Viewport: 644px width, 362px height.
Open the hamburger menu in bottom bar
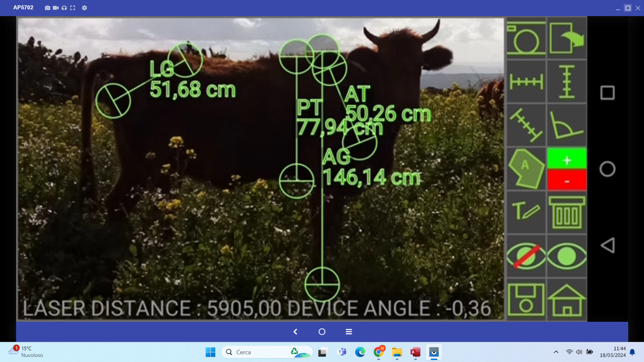(349, 331)
